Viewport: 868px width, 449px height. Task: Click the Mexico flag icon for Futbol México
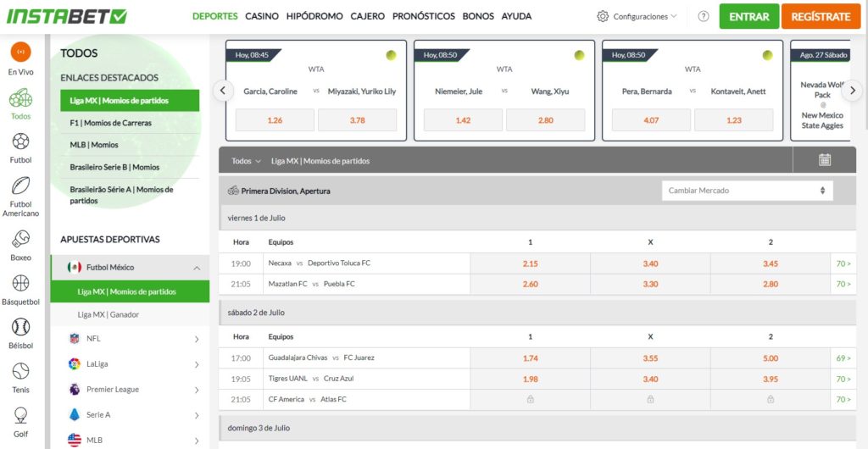pyautogui.click(x=75, y=268)
